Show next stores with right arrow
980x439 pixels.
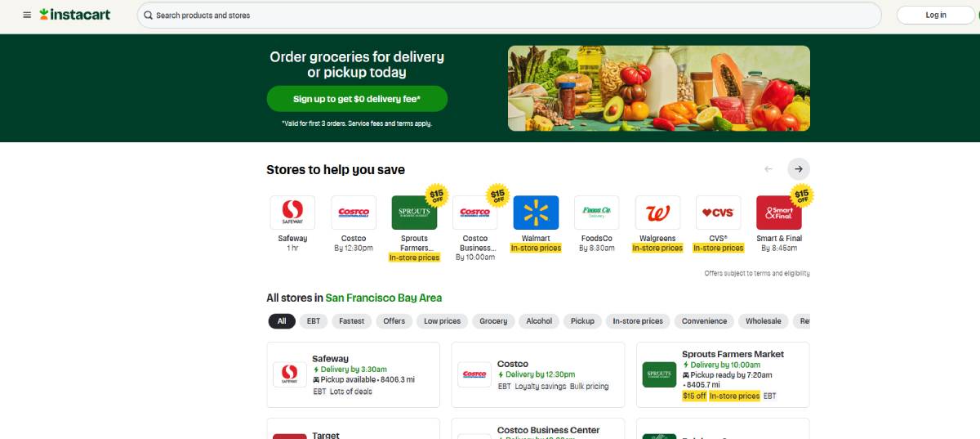[x=799, y=169]
